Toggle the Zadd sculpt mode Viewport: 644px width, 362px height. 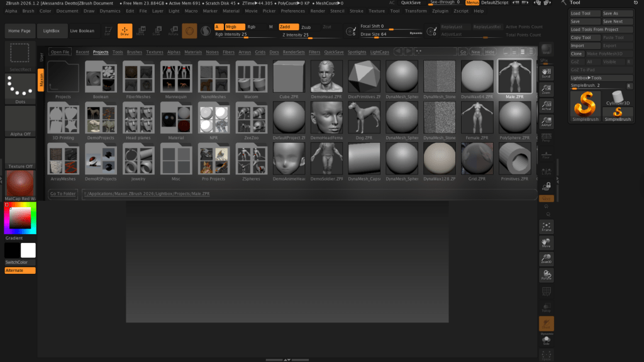[x=288, y=27]
